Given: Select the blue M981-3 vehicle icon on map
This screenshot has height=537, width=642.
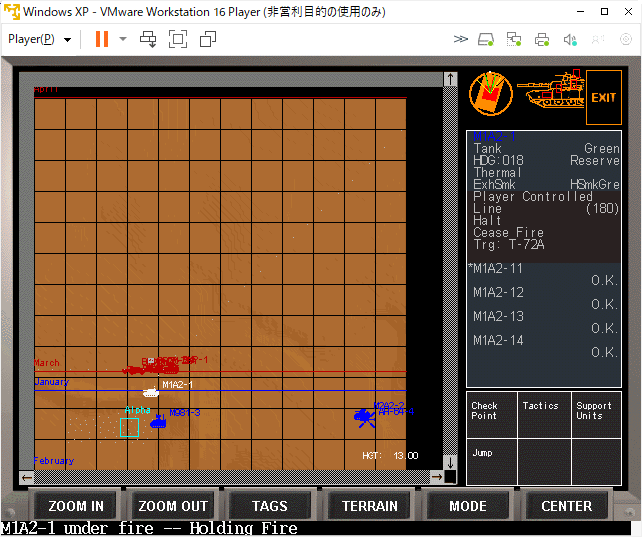Looking at the screenshot, I should pos(158,422).
